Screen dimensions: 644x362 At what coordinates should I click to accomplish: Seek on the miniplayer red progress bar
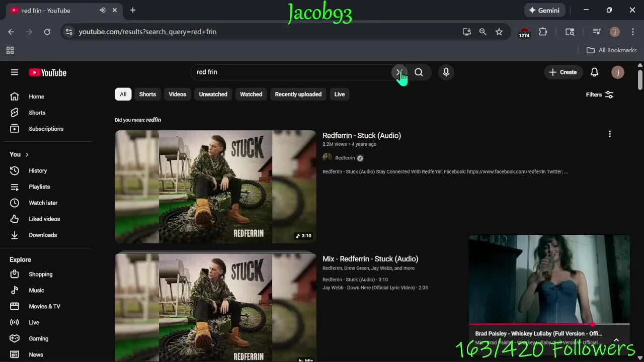(549, 324)
